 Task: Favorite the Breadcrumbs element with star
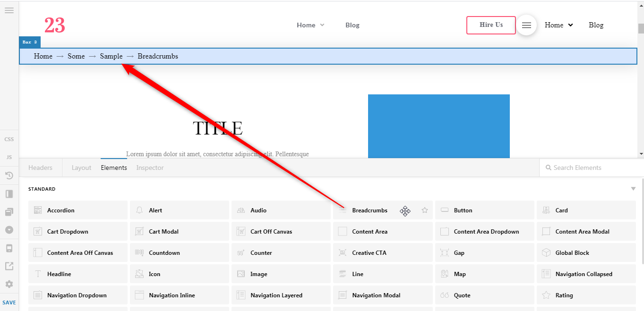(425, 210)
